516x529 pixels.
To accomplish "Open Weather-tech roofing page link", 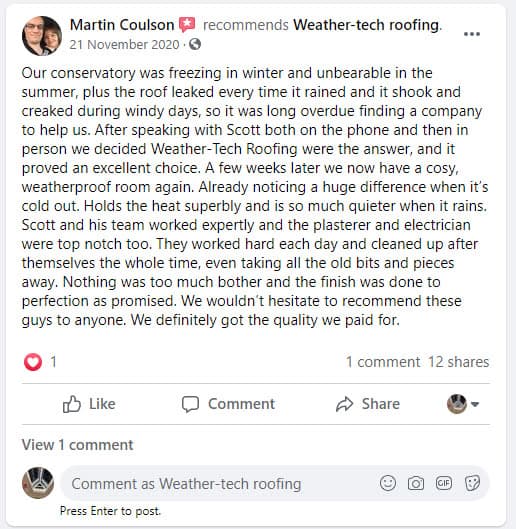I will [367, 25].
